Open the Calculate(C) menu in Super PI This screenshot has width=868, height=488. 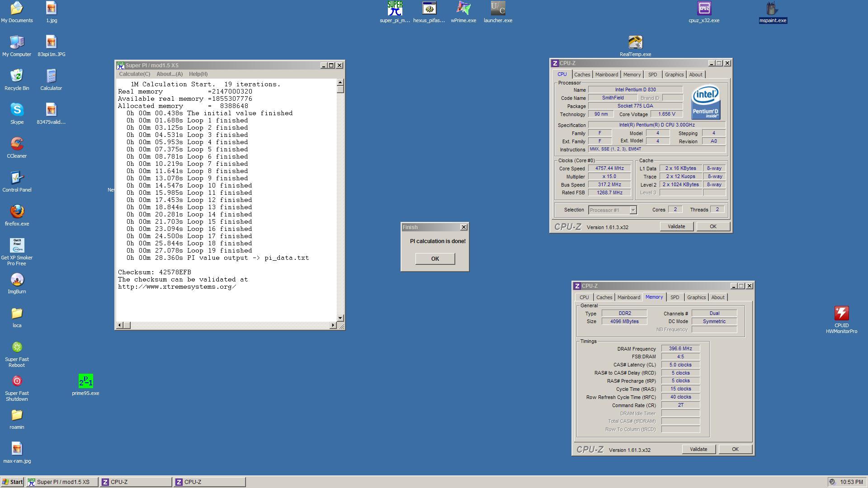click(x=134, y=74)
